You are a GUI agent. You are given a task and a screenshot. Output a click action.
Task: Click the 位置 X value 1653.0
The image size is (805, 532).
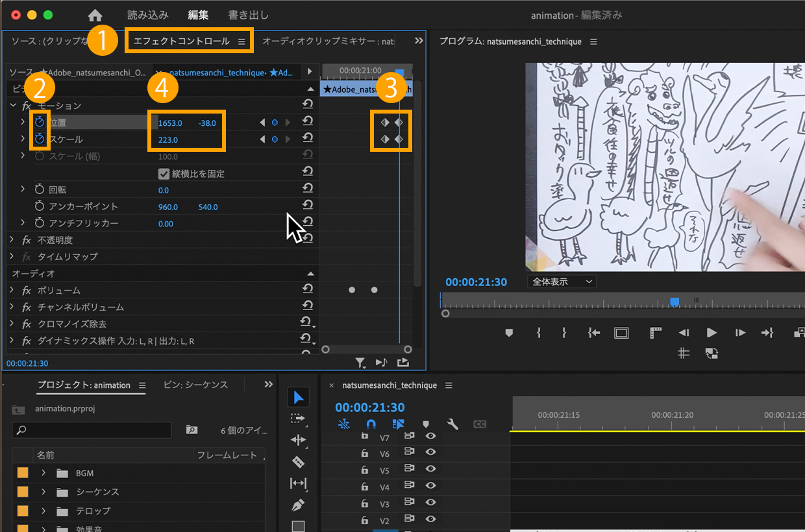[x=170, y=122]
